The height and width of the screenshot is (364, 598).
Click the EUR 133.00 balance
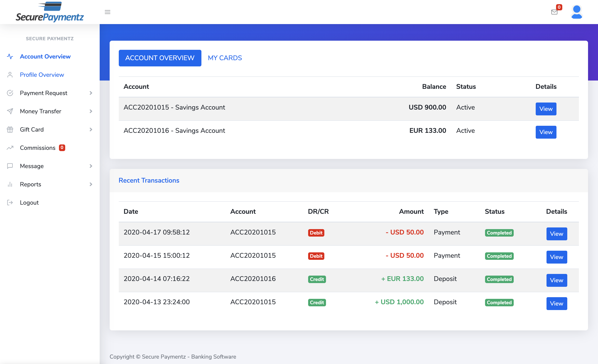pos(428,131)
